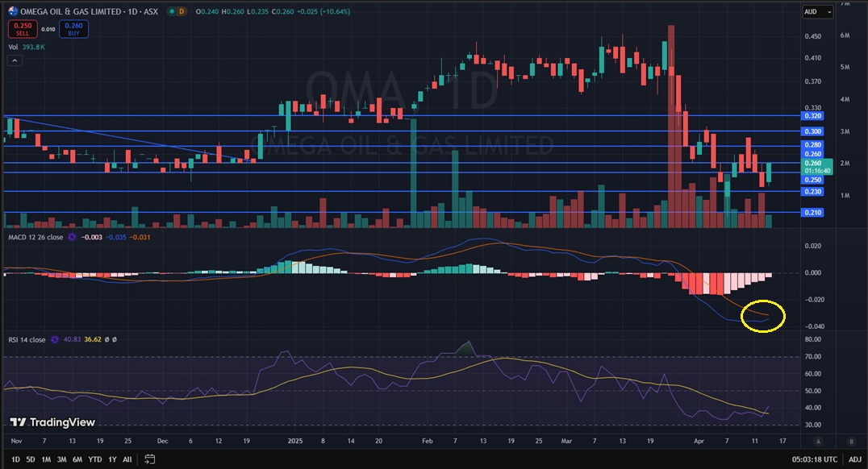868x469 pixels.
Task: Click the RSI average value 36.62
Action: click(x=93, y=339)
